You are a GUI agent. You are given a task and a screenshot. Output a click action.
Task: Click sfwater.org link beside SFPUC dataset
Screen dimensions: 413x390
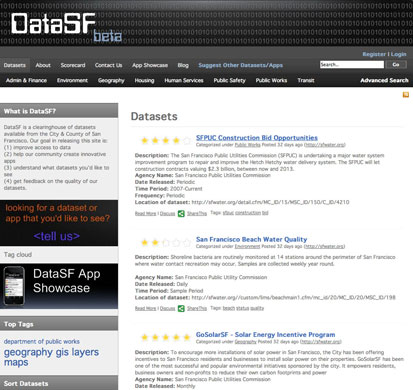pos(325,145)
